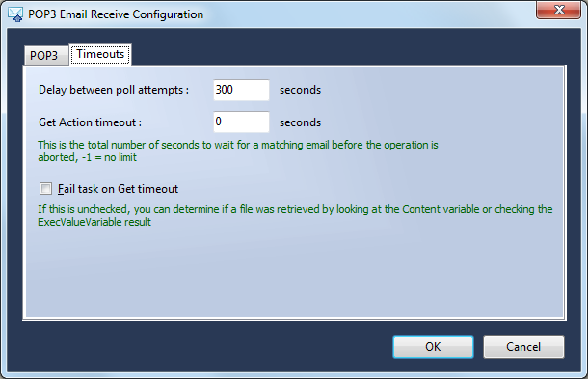Click the green hint mentioning ExecValueVariable result
Image resolution: width=588 pixels, height=379 pixels.
[295, 215]
